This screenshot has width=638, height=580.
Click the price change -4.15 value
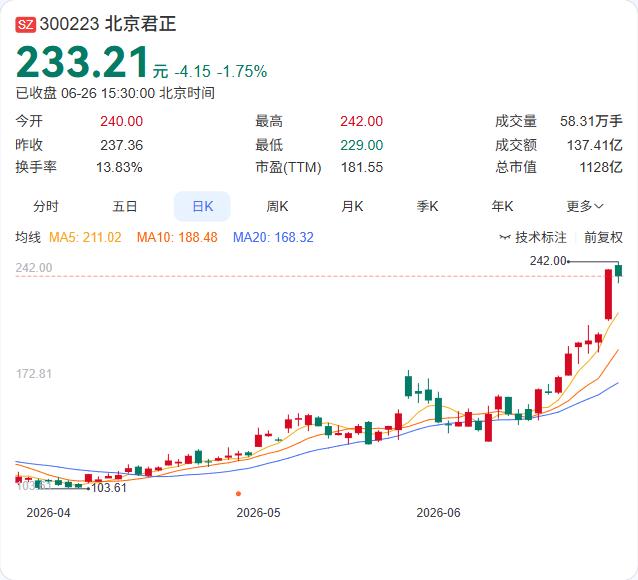coord(192,71)
